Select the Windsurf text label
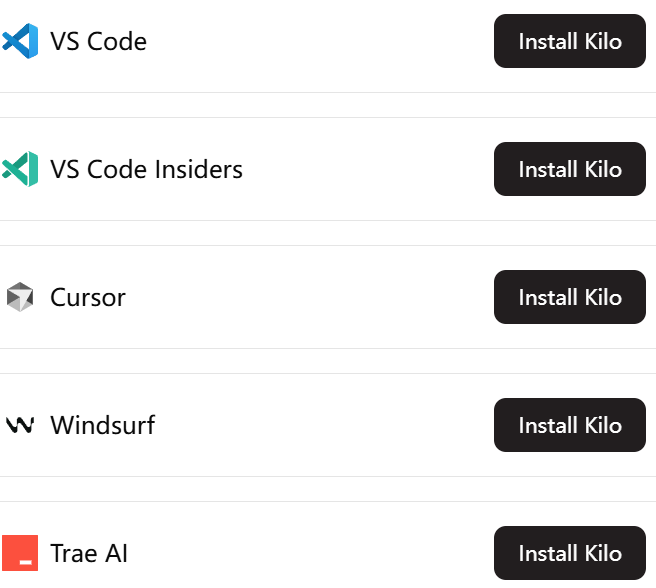 click(103, 425)
